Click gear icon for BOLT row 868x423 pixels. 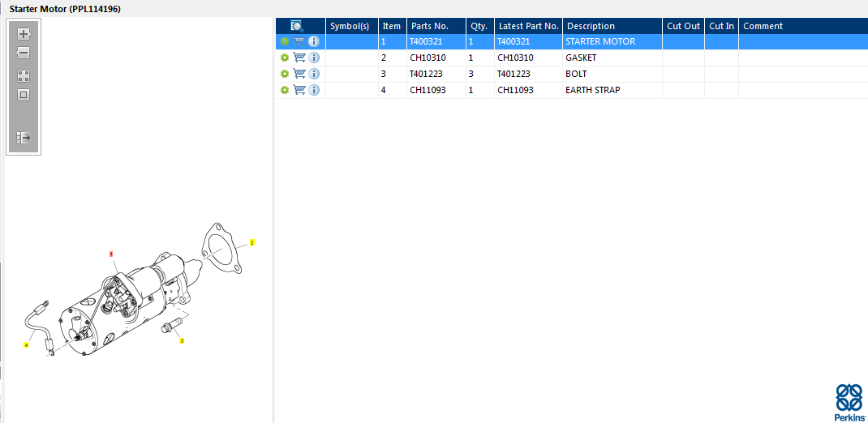coord(285,74)
